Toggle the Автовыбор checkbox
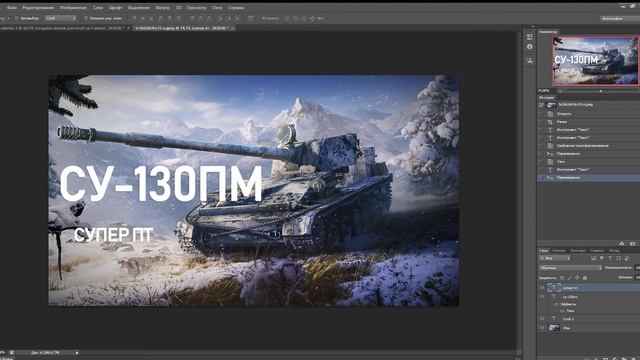This screenshot has width=640, height=360. (x=17, y=18)
